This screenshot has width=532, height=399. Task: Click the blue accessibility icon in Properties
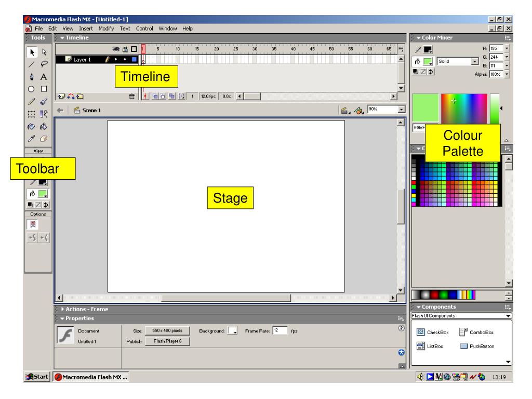coord(402,353)
